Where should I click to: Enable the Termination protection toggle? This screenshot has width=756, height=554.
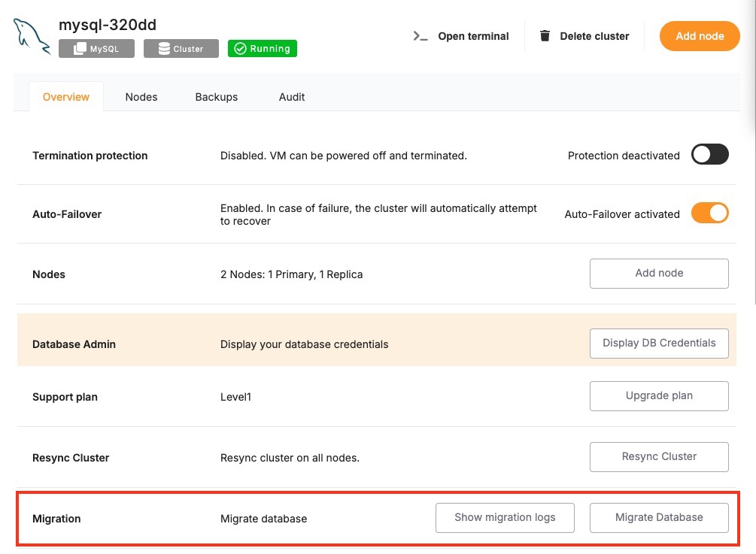710,155
